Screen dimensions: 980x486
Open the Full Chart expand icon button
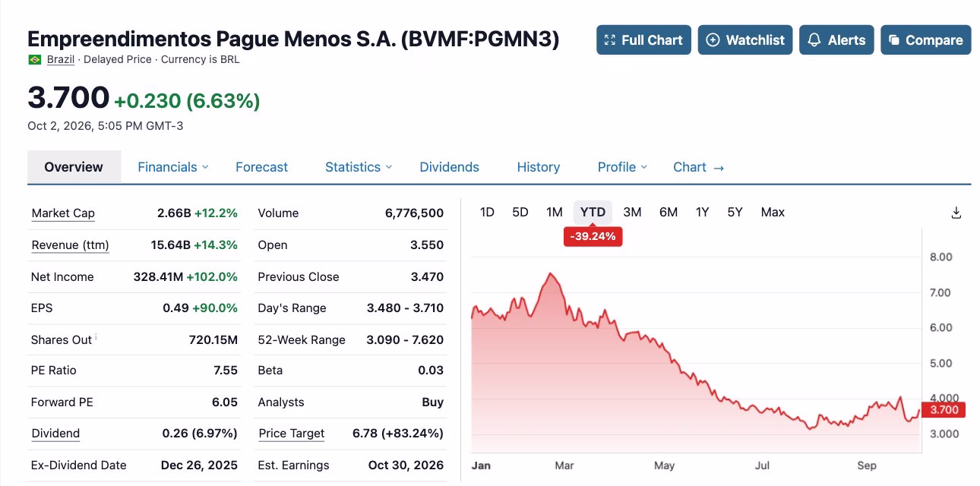[643, 40]
